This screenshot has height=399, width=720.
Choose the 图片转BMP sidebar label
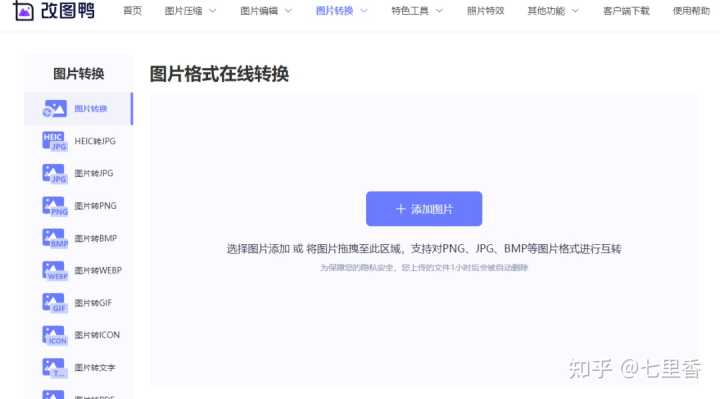tap(96, 238)
